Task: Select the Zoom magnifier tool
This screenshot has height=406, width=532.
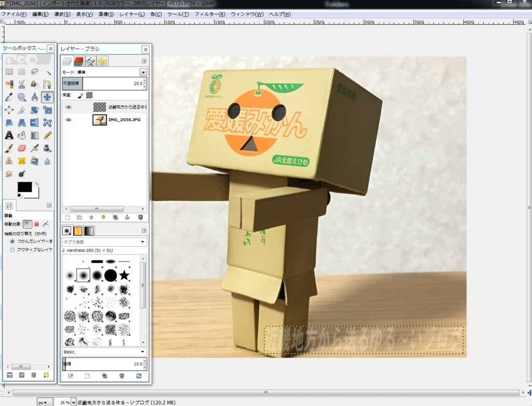Action: pos(22,97)
